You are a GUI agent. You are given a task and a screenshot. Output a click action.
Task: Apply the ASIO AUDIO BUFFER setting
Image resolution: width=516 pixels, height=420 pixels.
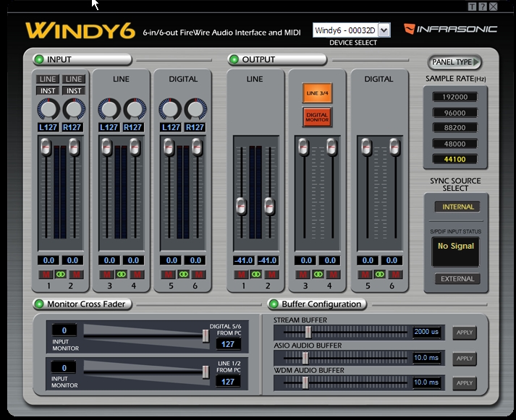point(465,359)
